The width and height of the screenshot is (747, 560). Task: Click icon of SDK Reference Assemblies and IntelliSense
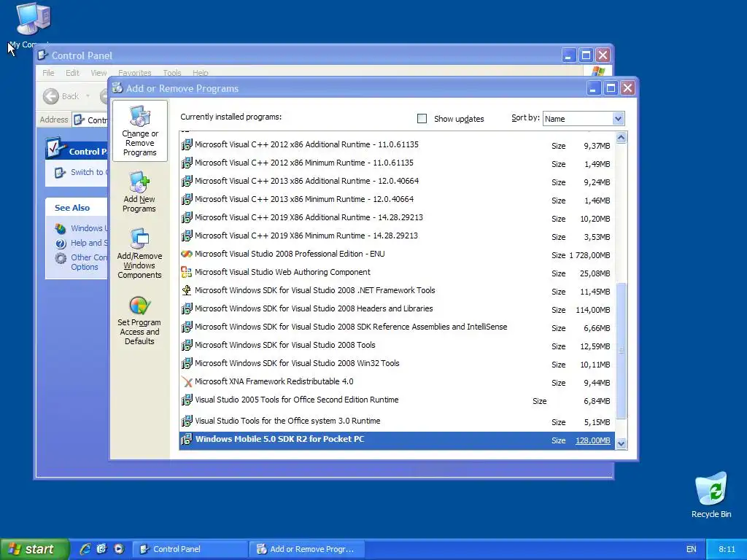pos(187,327)
